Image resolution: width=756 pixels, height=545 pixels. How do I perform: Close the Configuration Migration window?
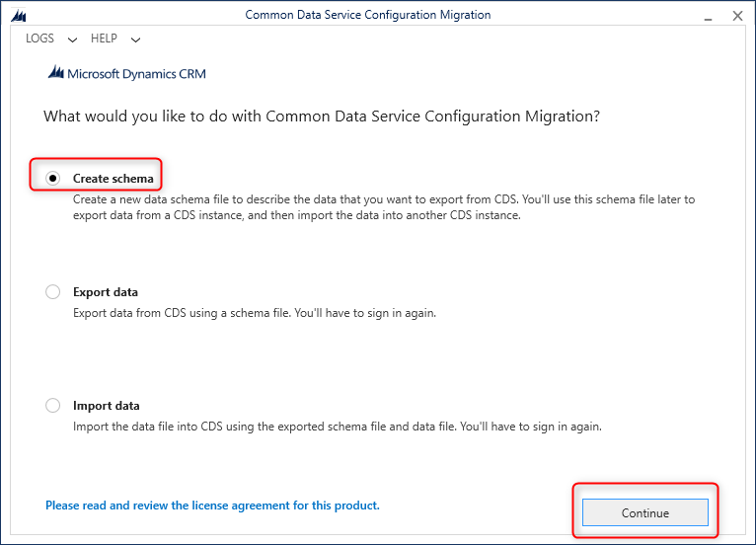pos(736,15)
